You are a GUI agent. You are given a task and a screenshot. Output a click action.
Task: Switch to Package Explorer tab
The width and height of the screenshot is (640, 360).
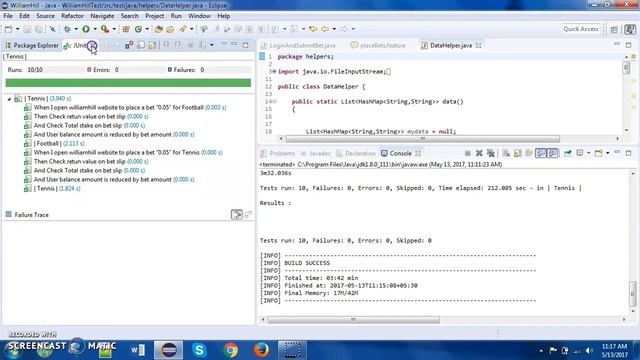[32, 45]
